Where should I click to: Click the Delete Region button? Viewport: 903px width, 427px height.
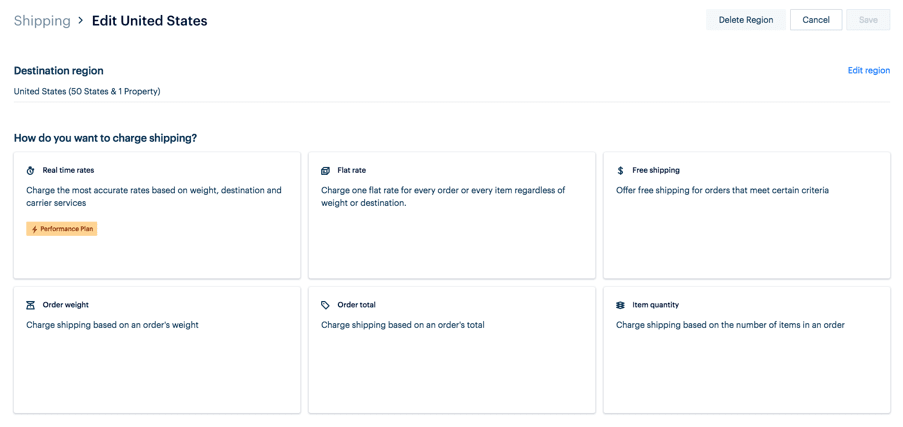746,20
